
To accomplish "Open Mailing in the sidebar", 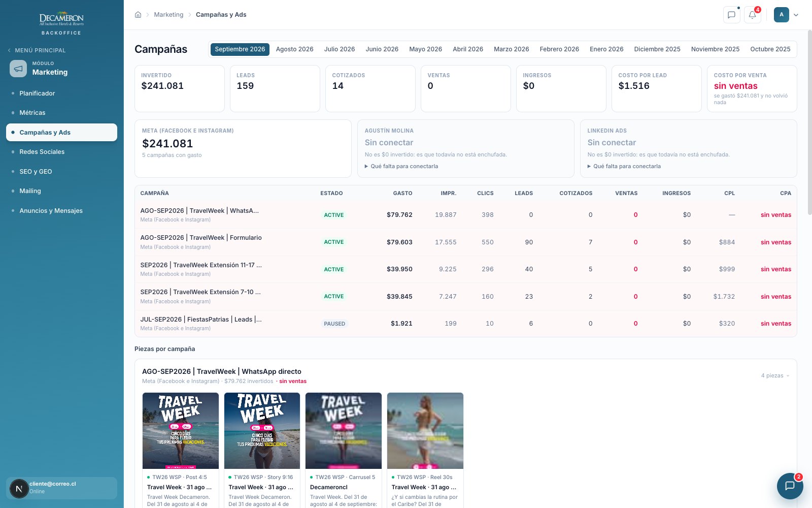I will click(61, 191).
